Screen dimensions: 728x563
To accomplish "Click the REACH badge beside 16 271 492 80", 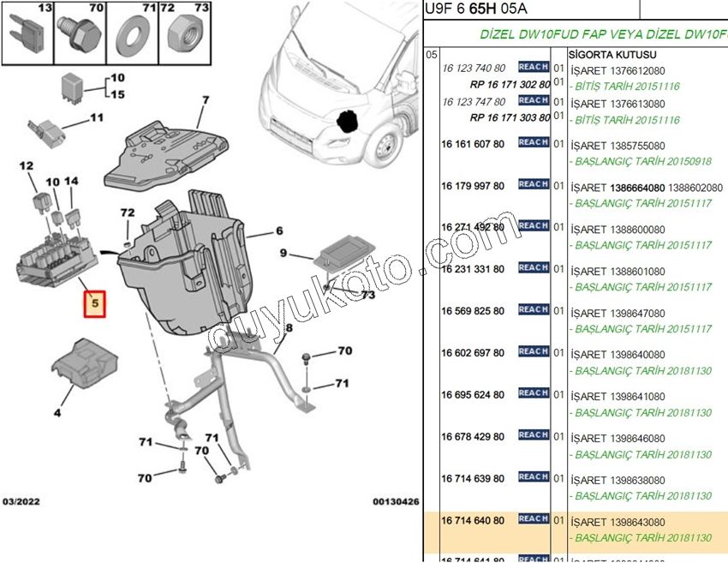I will pos(534,225).
